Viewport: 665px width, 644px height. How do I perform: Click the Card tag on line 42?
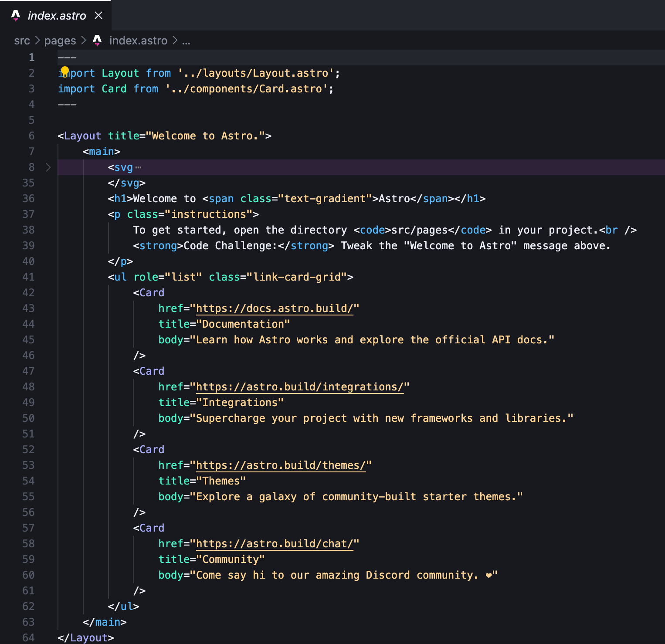[149, 293]
